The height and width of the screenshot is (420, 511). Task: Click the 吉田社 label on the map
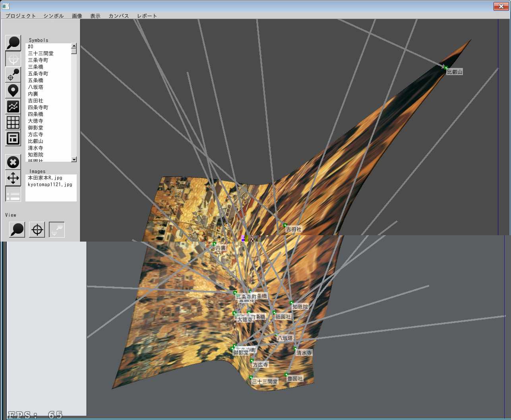[294, 229]
